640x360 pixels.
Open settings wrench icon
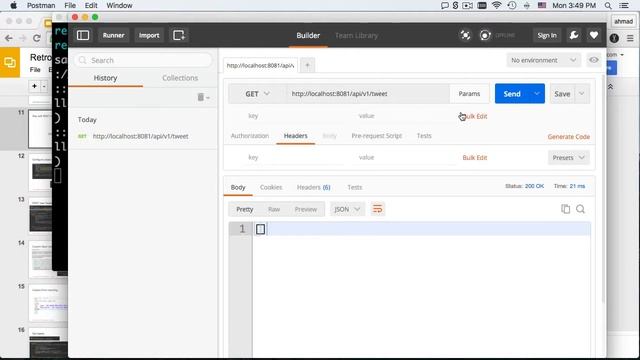tap(574, 35)
